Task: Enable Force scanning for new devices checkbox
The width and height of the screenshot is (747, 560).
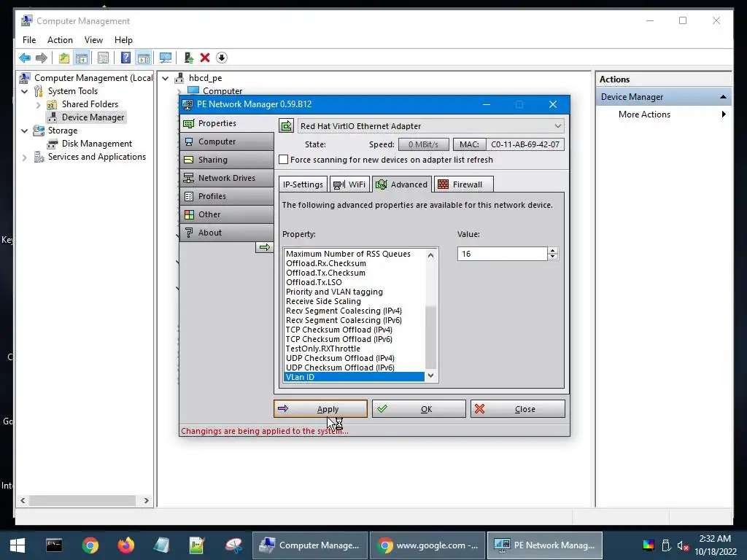Action: [x=284, y=160]
